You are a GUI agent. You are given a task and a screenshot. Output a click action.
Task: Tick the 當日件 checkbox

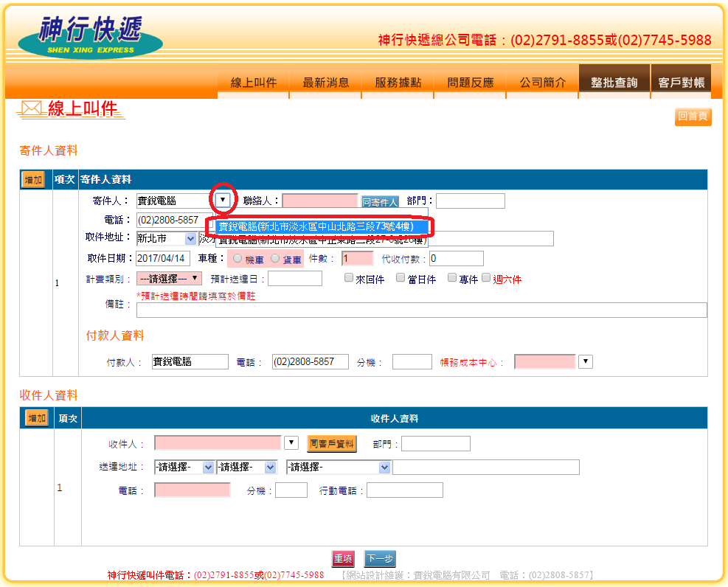(401, 278)
